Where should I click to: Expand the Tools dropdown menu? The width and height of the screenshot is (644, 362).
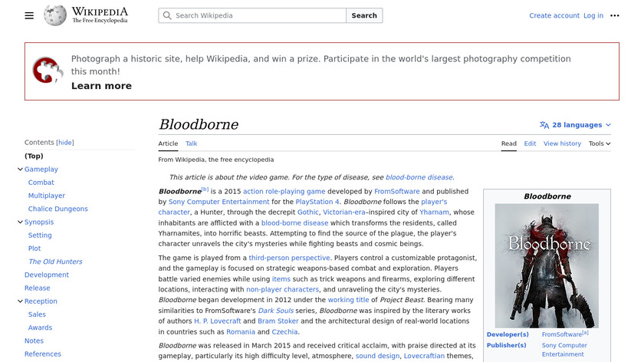point(599,143)
